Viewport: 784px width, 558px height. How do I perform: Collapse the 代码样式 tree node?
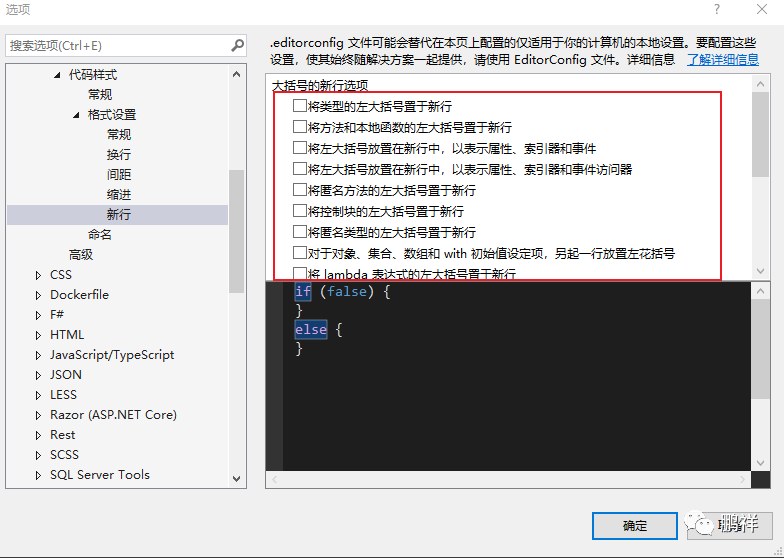[57, 75]
